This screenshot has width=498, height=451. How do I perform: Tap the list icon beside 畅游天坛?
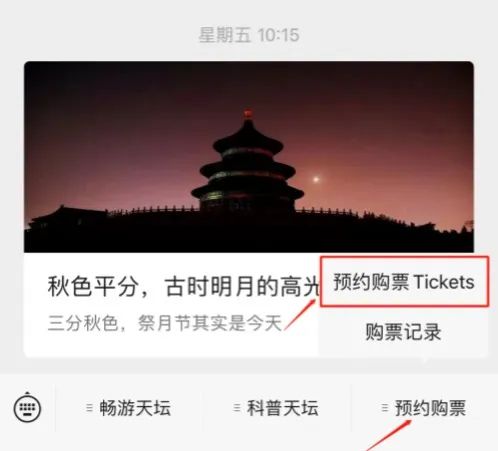[x=89, y=408]
